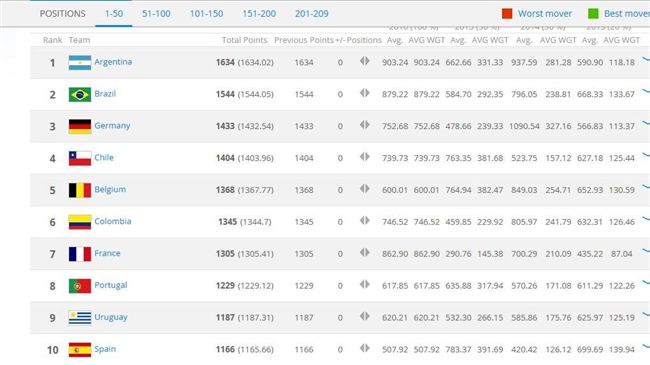Viewport: 650px width, 365px height.
Task: Sort by the Total Points column header
Action: tap(244, 40)
